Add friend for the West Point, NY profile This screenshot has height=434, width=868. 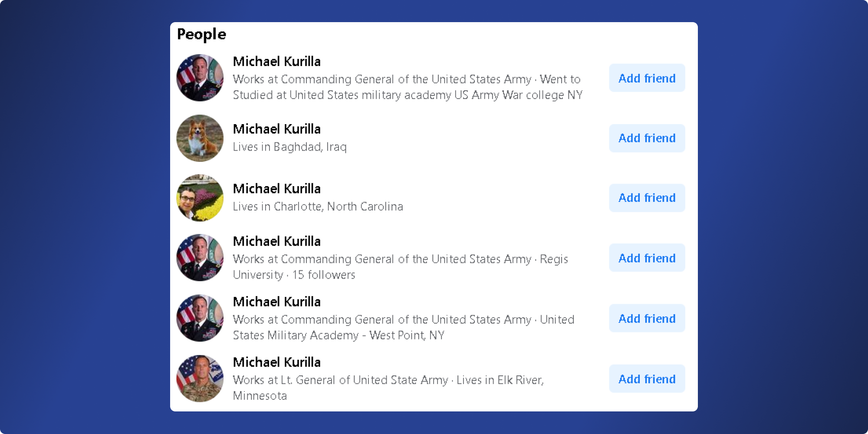(x=647, y=318)
